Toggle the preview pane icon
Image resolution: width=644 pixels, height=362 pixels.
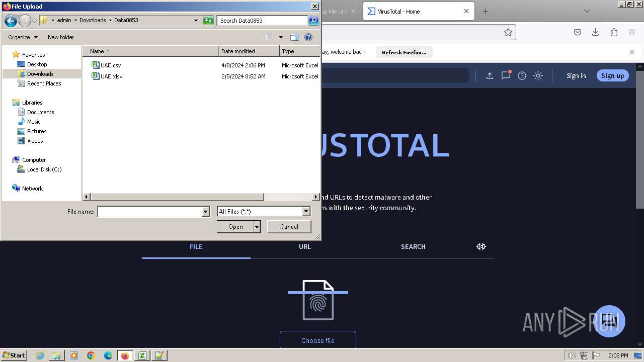(294, 37)
